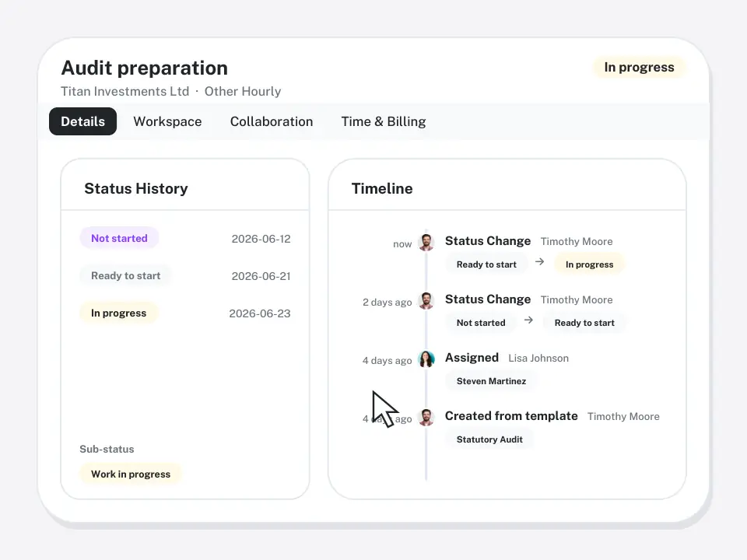Screen dimensions: 747x560
Task: Click the 'now' timestamp in Timeline
Action: tap(402, 243)
